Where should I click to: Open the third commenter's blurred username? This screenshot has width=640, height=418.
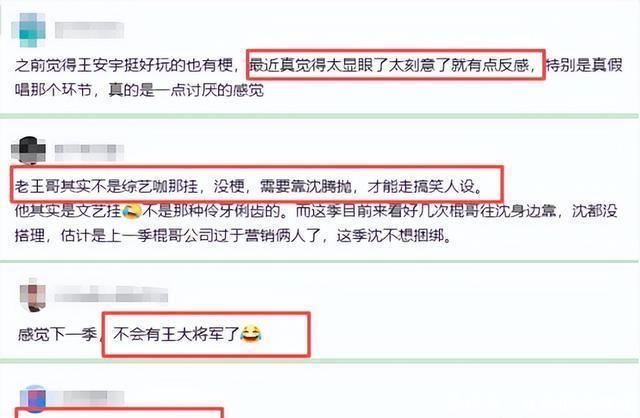pos(111,294)
